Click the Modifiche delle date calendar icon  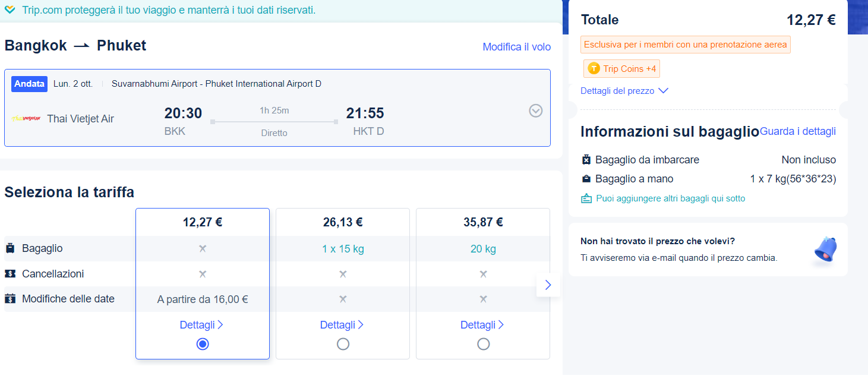pos(10,299)
